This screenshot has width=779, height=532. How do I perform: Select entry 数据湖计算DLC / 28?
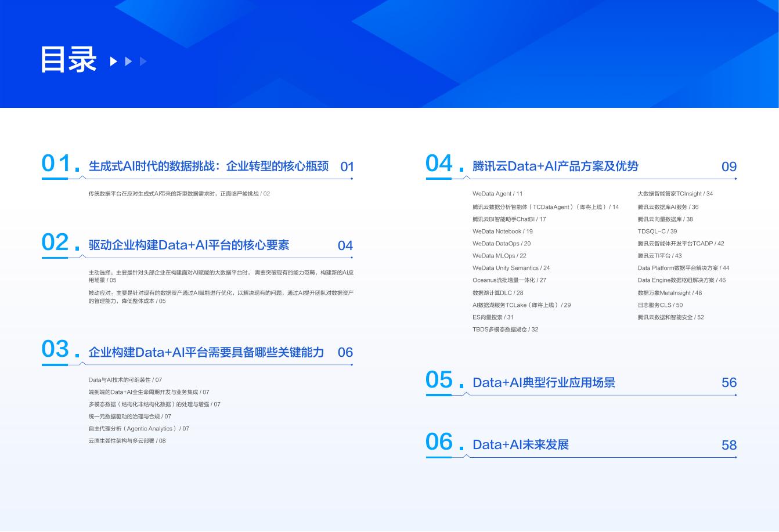point(498,293)
